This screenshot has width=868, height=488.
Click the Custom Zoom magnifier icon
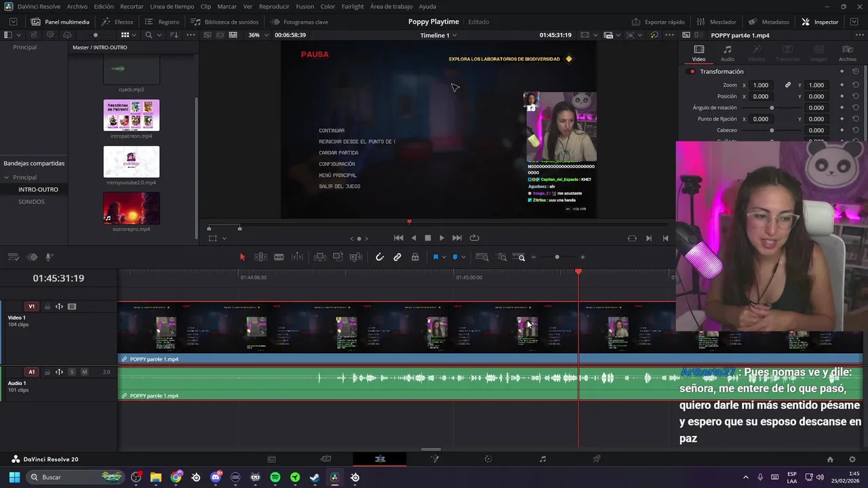520,257
